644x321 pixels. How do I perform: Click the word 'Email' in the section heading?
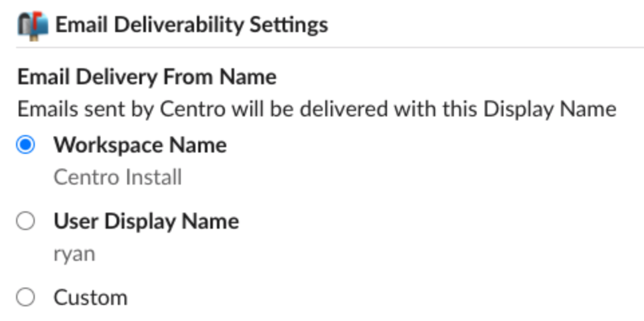click(82, 25)
